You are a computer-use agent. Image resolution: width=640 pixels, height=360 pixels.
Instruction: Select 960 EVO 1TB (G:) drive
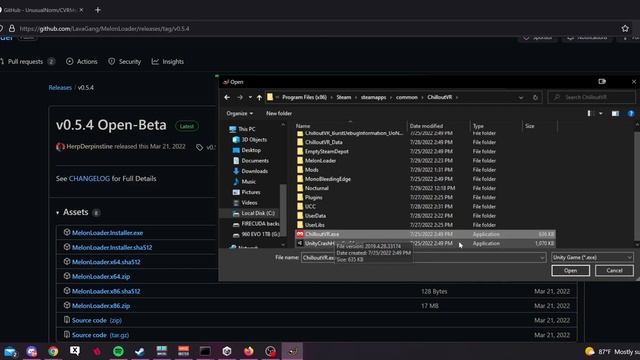[256, 234]
